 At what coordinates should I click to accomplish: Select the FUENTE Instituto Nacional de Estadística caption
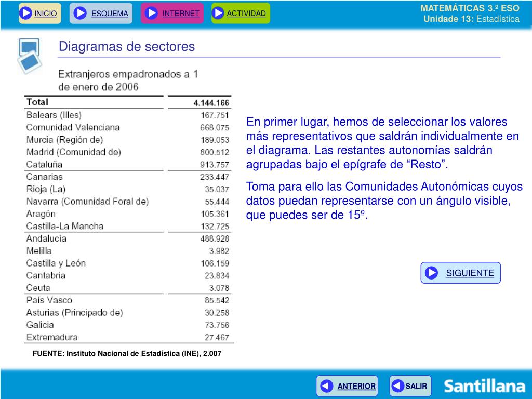click(127, 353)
